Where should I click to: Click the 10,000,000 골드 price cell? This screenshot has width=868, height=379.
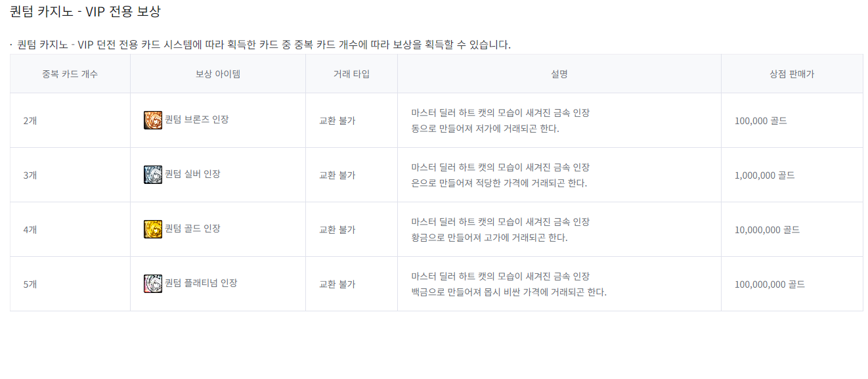(767, 230)
